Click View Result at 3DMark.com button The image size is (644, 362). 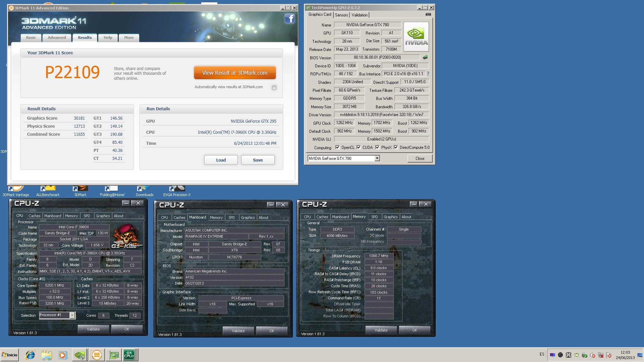(x=235, y=73)
